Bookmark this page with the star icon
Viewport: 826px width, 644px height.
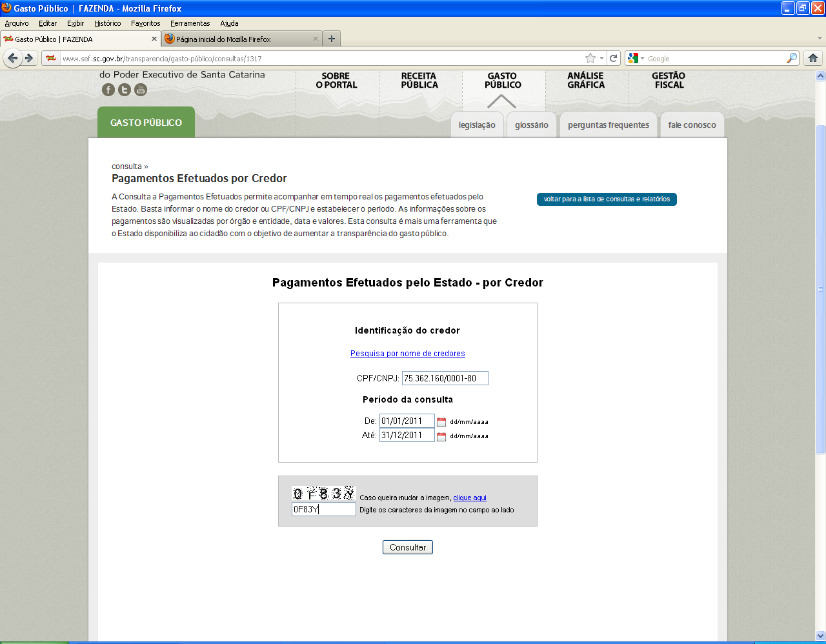tap(590, 58)
